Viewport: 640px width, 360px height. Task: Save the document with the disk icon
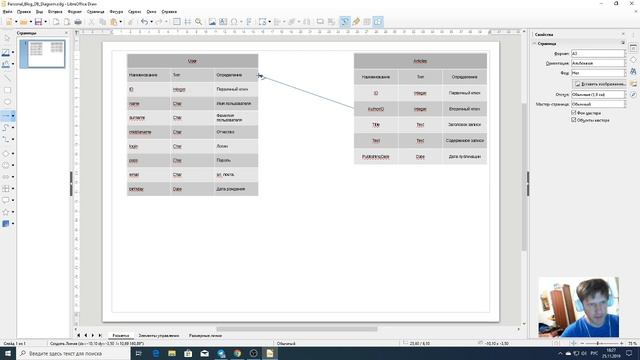pyautogui.click(x=38, y=22)
